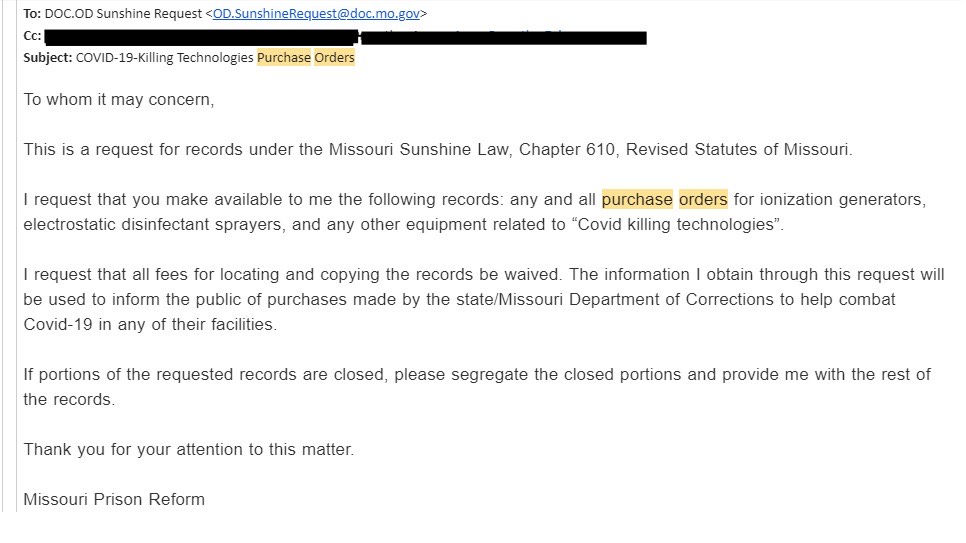966x543 pixels.
Task: Click the quoted "Covid killing technologies" phrase
Action: pos(677,224)
